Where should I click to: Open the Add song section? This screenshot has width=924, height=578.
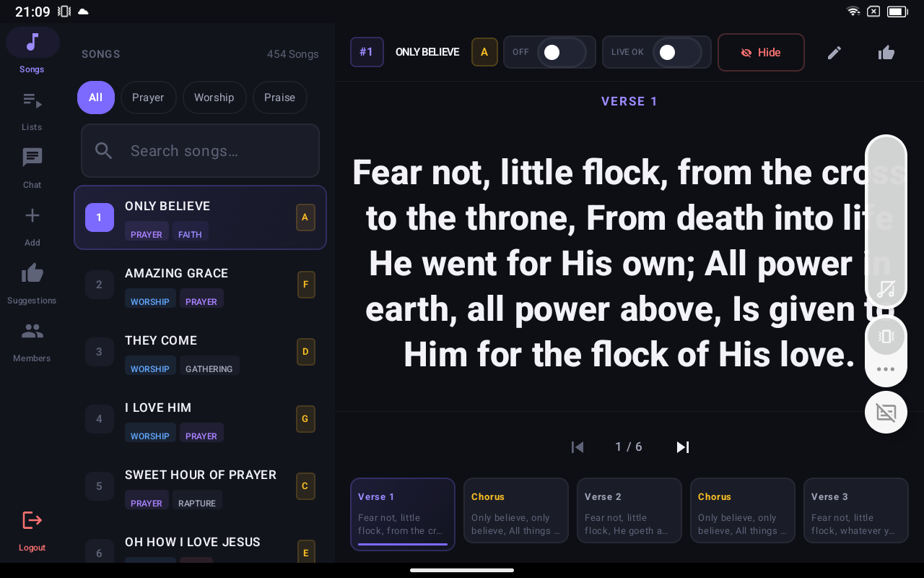click(x=32, y=225)
